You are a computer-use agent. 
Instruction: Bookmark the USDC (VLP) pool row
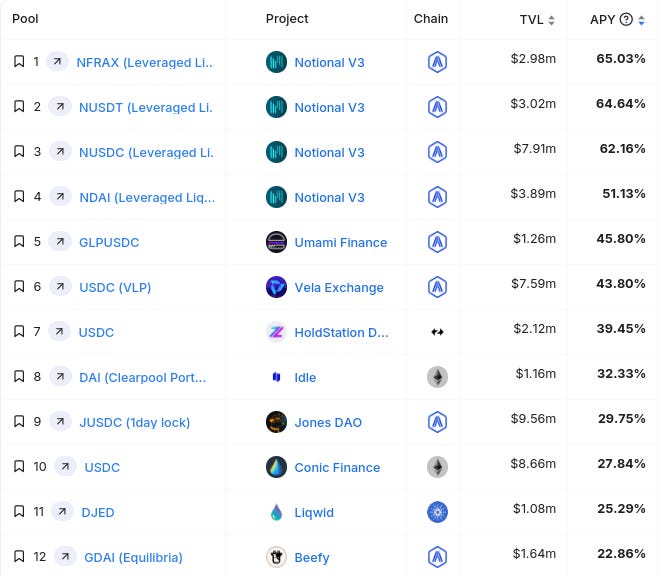pyautogui.click(x=19, y=286)
